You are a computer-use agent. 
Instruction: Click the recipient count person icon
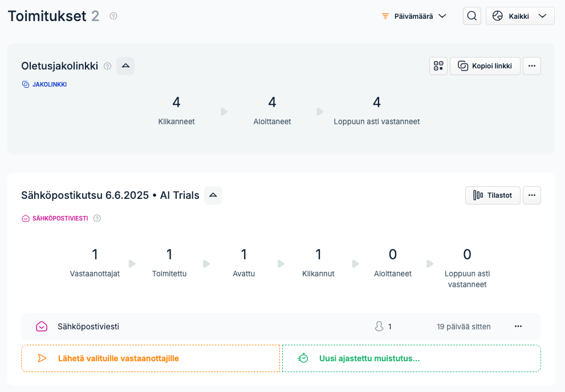(x=379, y=326)
